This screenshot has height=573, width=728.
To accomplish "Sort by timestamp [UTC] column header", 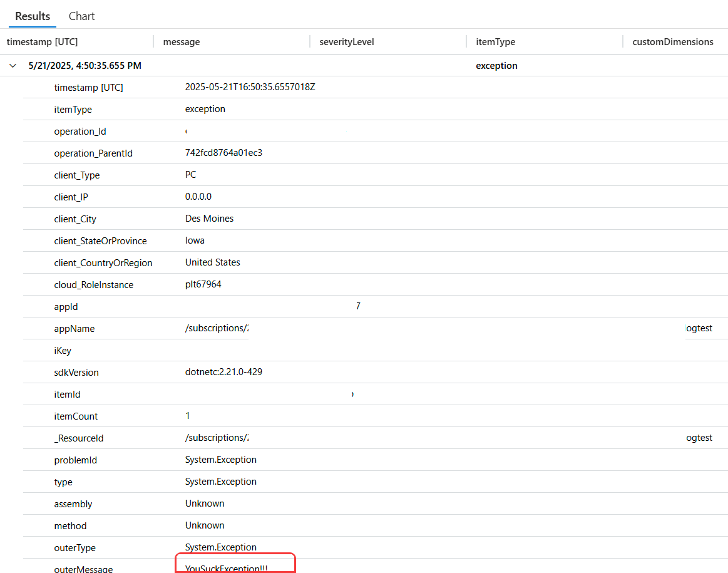I will tap(42, 42).
